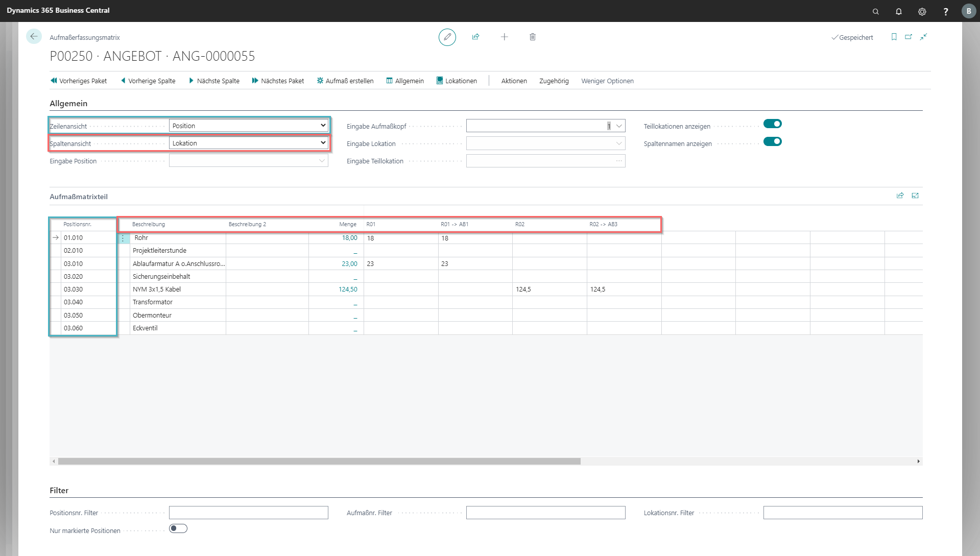Click the plus icon to create new
Screen dimensions: 980x556
pyautogui.click(x=504, y=37)
